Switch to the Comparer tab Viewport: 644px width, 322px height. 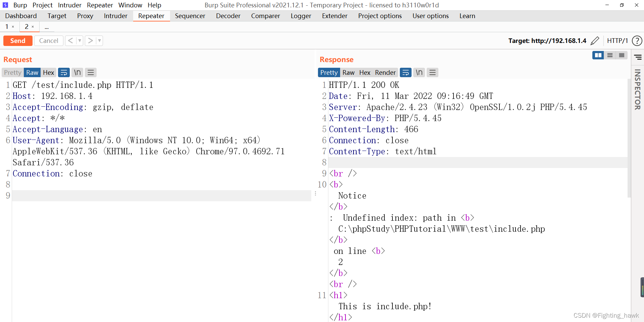[x=266, y=16]
